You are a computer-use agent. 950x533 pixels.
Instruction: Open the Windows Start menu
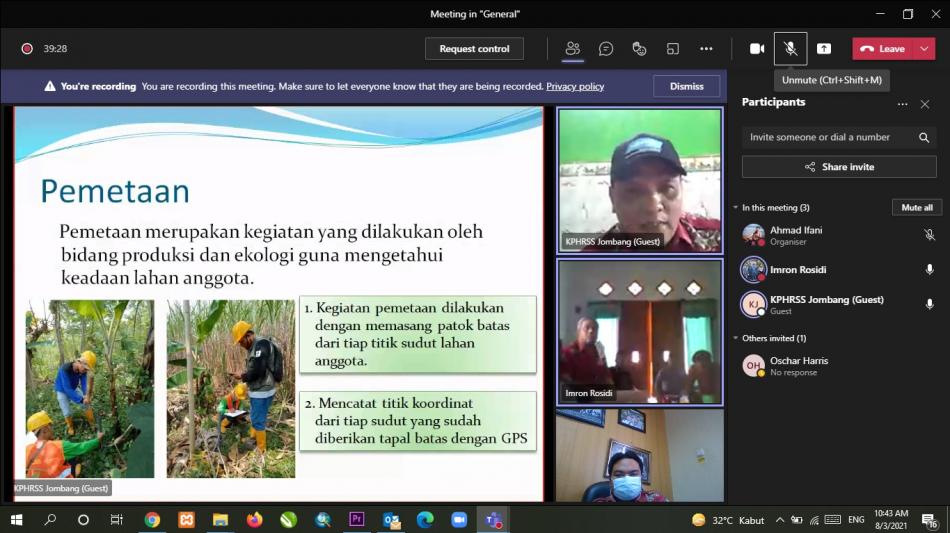(16, 520)
